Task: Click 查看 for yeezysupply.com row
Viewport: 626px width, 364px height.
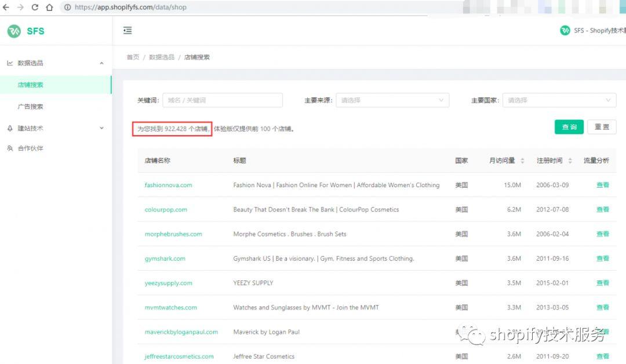Action: point(602,283)
